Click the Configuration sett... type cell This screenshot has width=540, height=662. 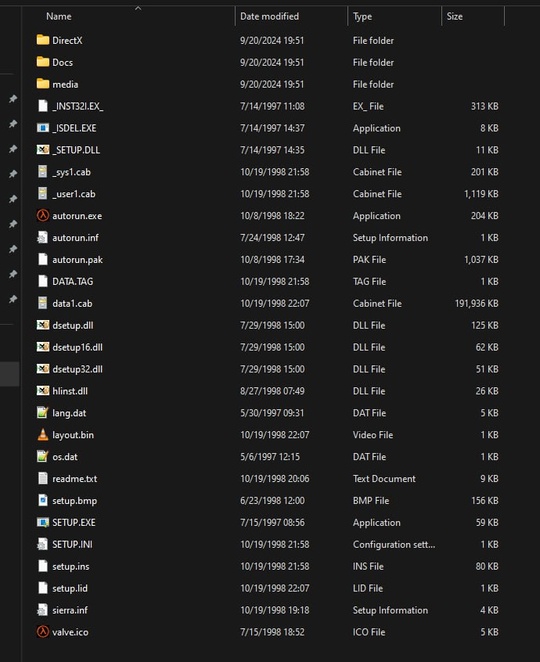point(394,545)
